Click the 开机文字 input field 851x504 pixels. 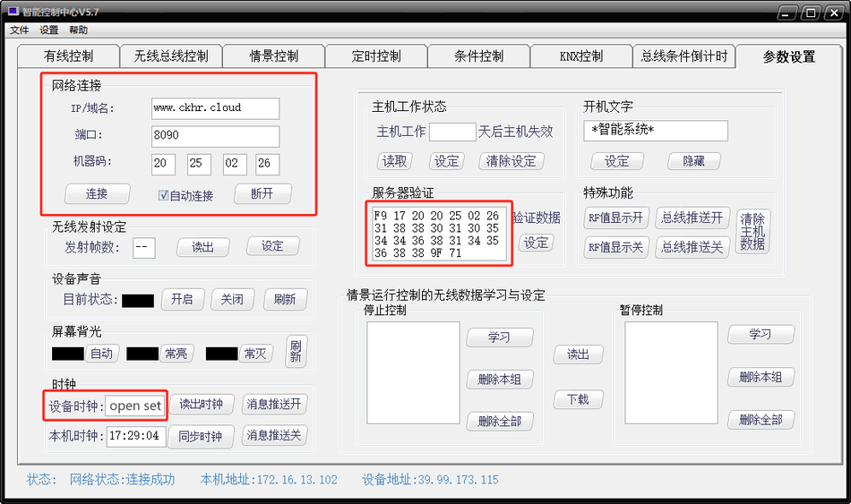pos(656,131)
